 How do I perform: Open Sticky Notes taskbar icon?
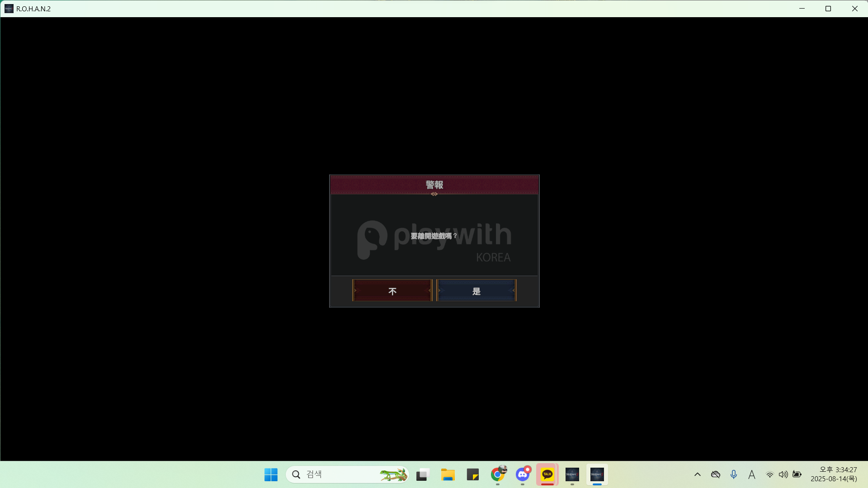point(472,474)
